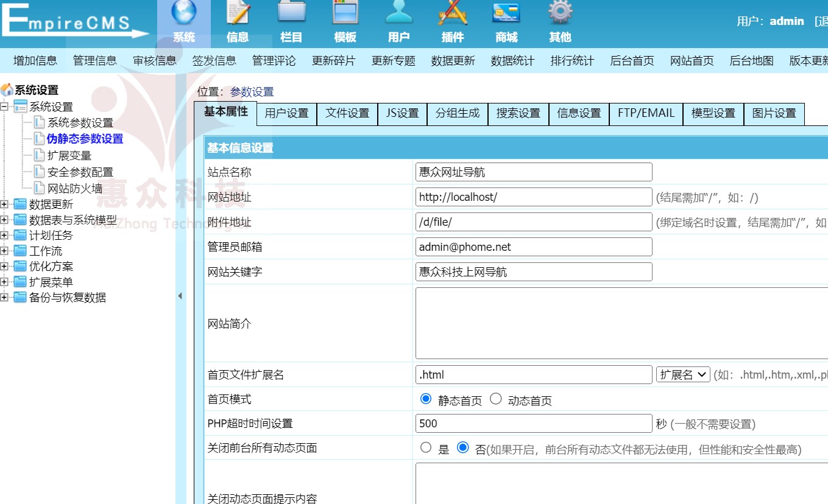The height and width of the screenshot is (504, 828).
Task: Switch to the 图片设置 tab
Action: tap(774, 114)
